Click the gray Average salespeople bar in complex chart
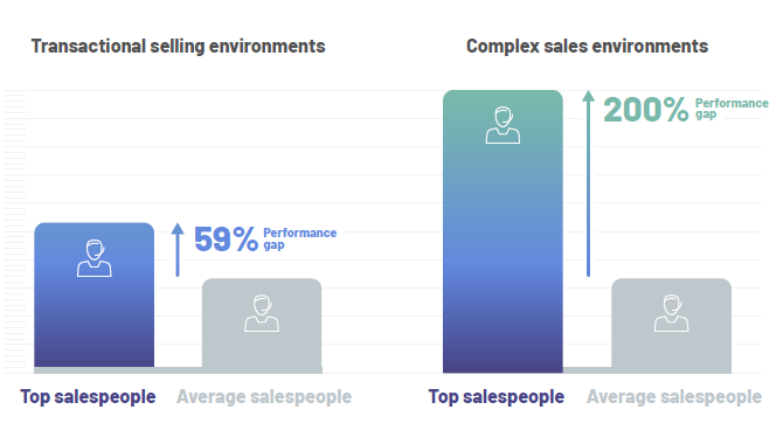 click(672, 325)
